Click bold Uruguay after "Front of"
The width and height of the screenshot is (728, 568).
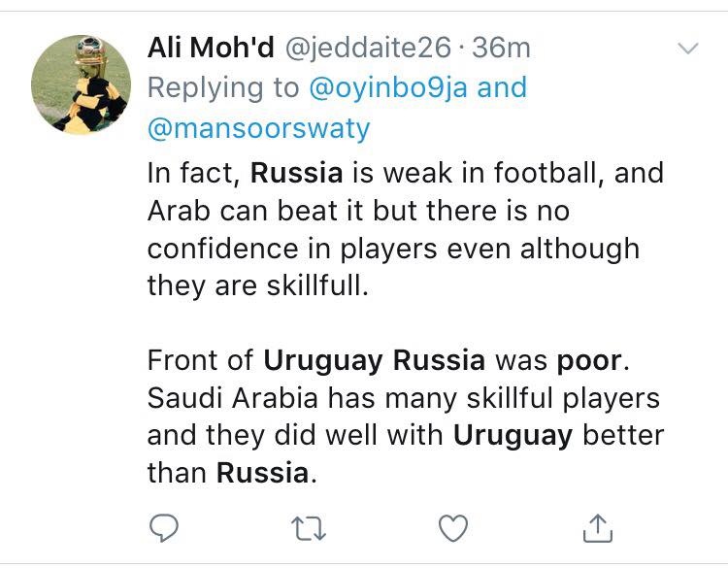[x=324, y=360]
